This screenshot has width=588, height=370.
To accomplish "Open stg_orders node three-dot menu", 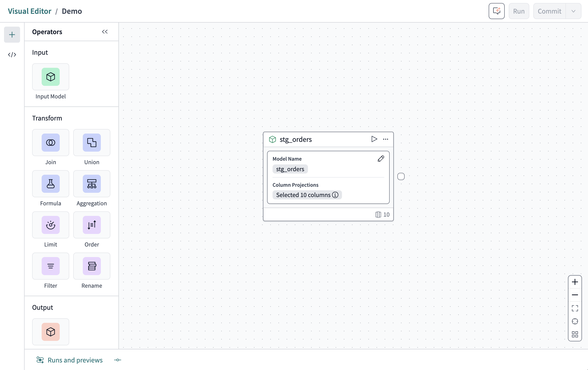I will click(x=386, y=139).
